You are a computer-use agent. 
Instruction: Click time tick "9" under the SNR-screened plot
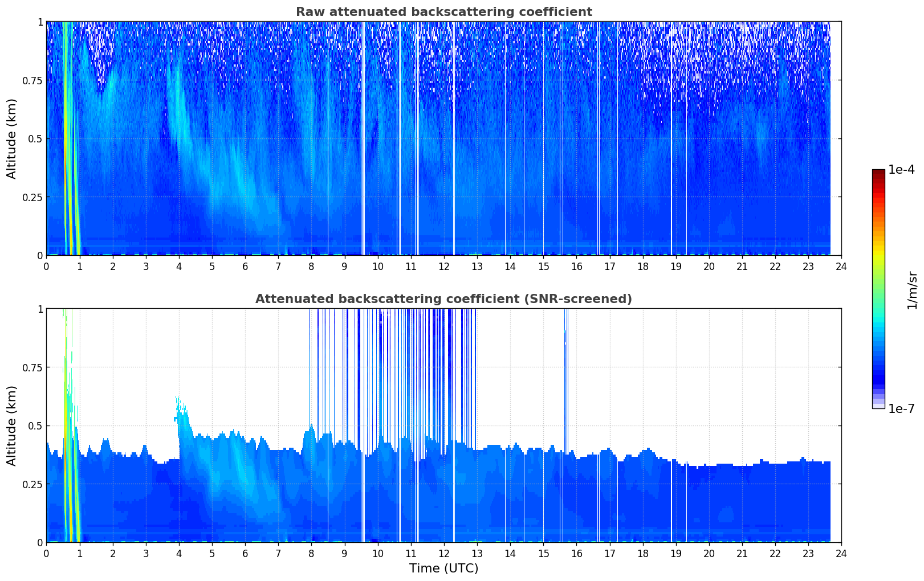tap(344, 553)
